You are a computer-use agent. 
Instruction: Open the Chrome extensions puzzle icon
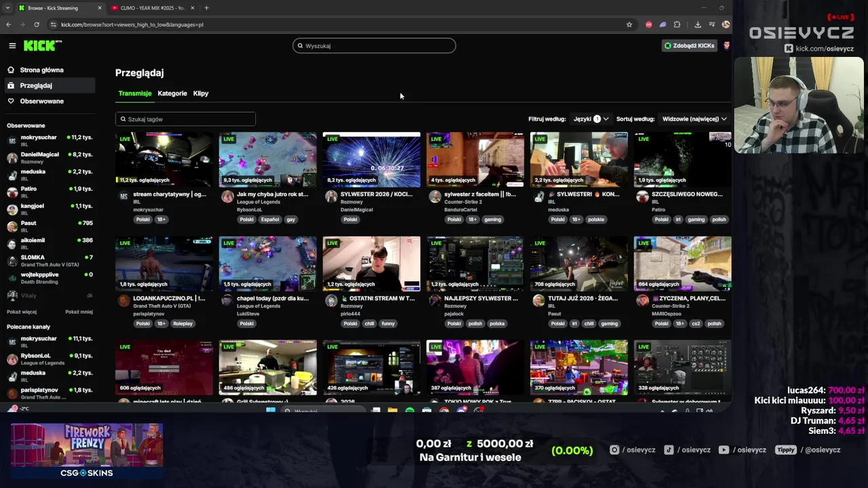point(677,24)
